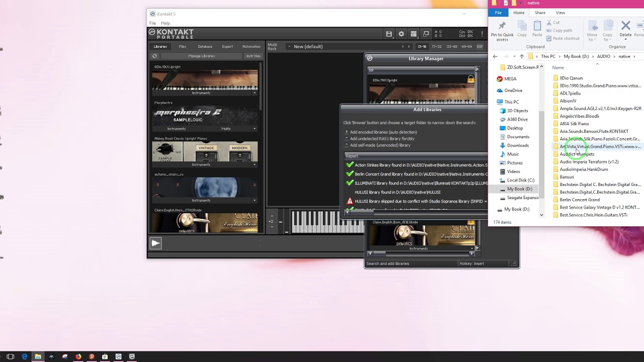Viewport: 644px width, 362px height.
Task: Open View tab in Explorer ribbon
Action: (560, 13)
